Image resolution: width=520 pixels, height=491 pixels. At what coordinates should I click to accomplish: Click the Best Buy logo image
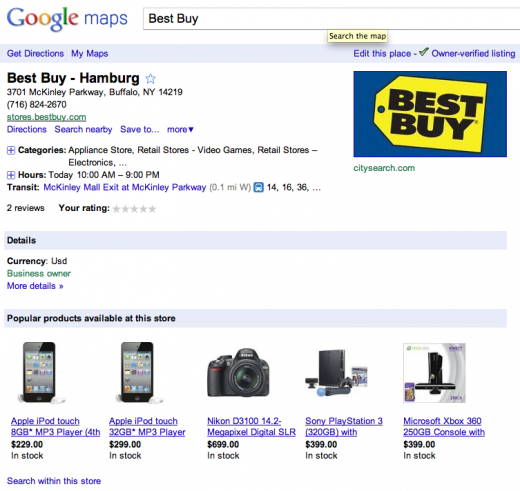tap(430, 114)
